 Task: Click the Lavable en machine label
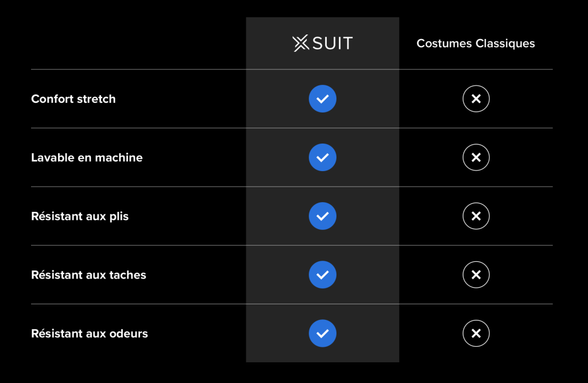(x=87, y=157)
